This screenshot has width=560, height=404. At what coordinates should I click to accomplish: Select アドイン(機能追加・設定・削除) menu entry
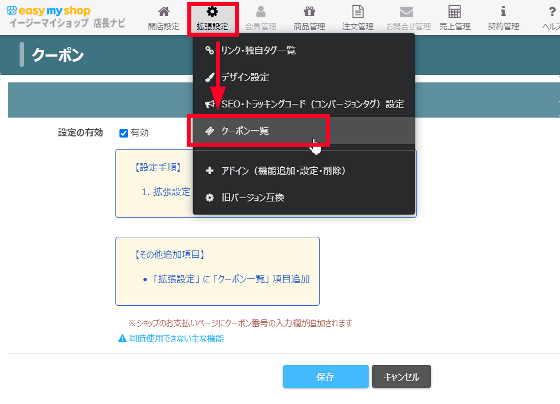pos(304,171)
